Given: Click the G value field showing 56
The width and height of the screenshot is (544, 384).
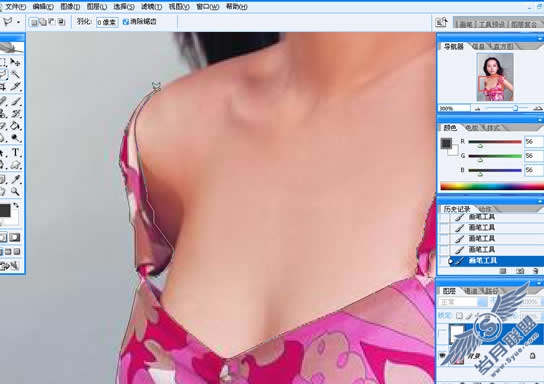Looking at the screenshot, I should pyautogui.click(x=534, y=156).
